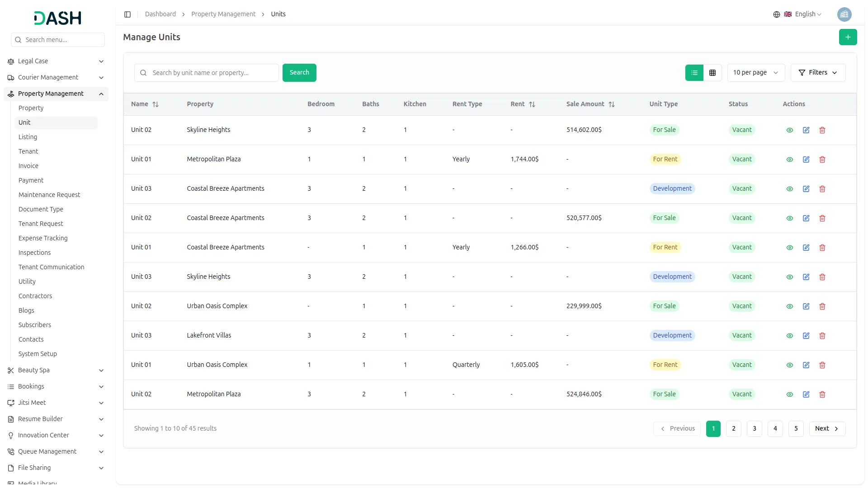Edit Unit 03 in Lakefront Villas
868x488 pixels.
click(x=806, y=336)
